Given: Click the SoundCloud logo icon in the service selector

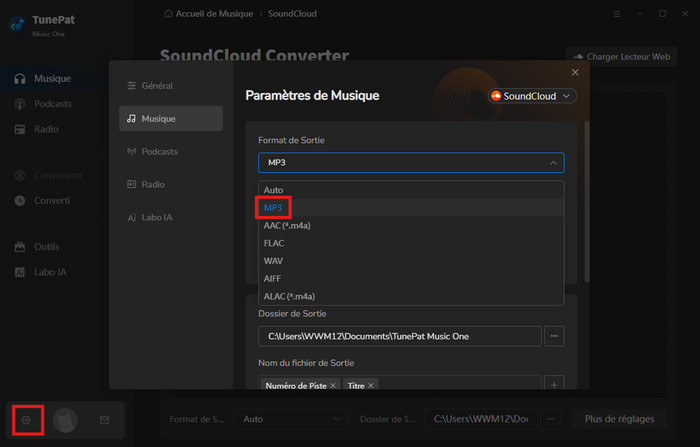Looking at the screenshot, I should pos(496,96).
